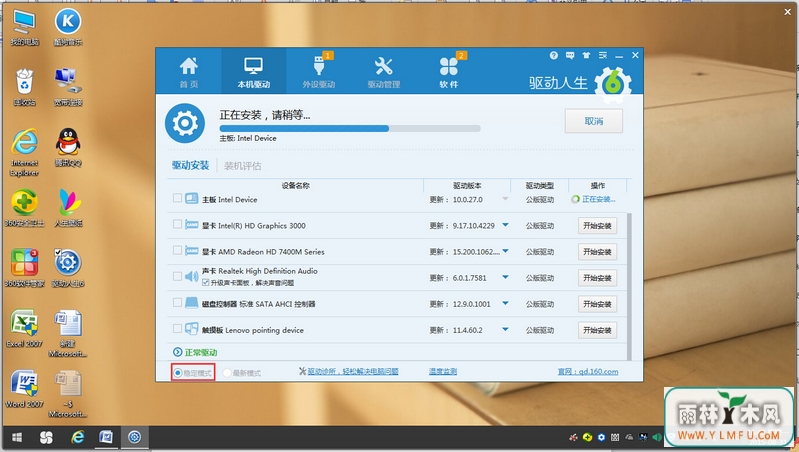This screenshot has width=799, height=452.
Task: Open the 酷狗音乐 desktop icon
Action: pos(68,28)
